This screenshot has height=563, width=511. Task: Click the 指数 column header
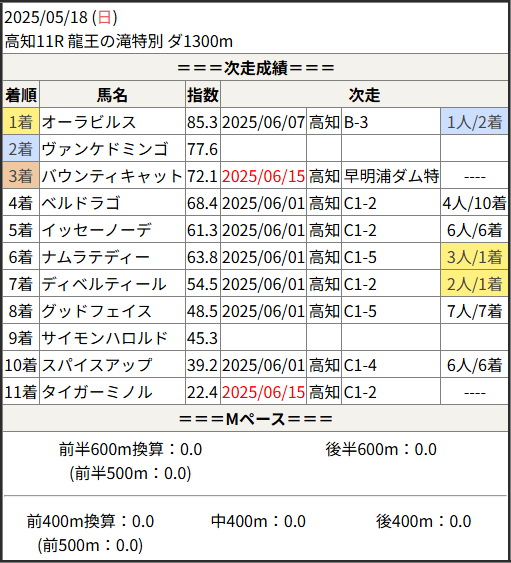(203, 95)
